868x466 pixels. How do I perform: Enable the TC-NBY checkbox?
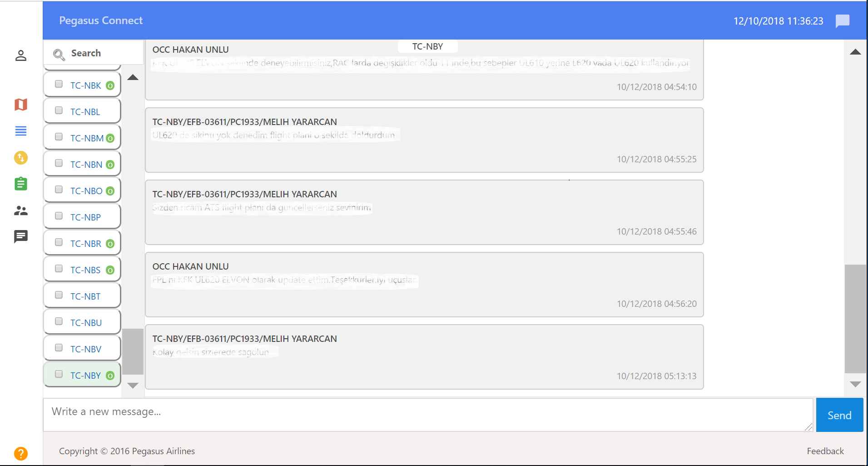click(59, 374)
